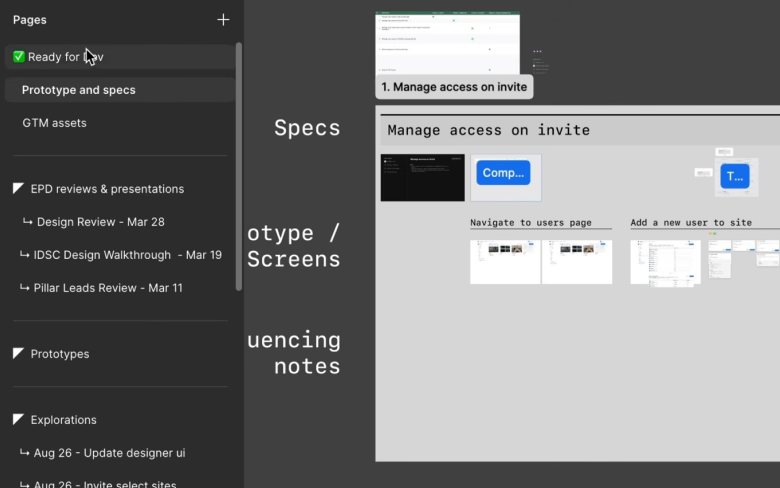This screenshot has width=780, height=488.
Task: Select 'Add a new user to site' heading
Action: [691, 222]
